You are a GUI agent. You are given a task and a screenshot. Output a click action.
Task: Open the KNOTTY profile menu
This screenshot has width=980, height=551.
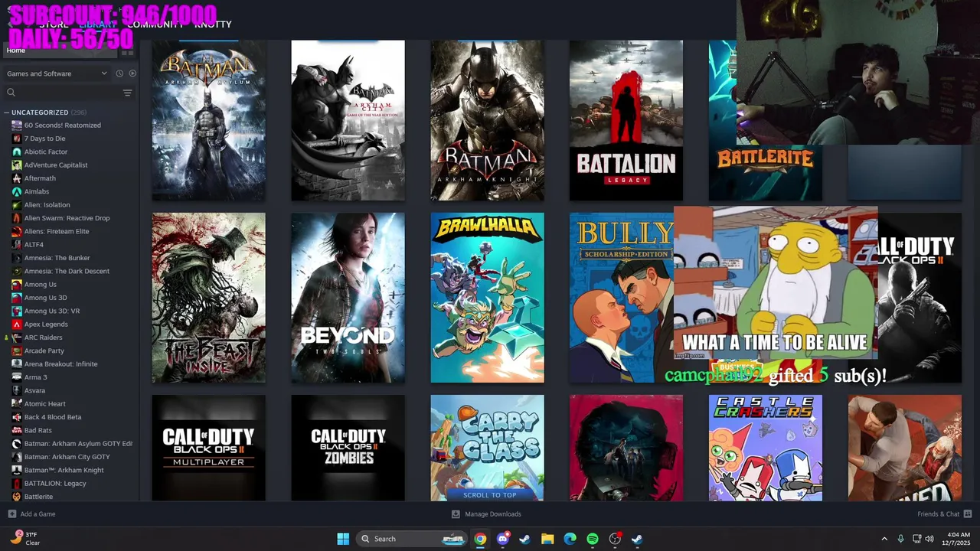[213, 24]
